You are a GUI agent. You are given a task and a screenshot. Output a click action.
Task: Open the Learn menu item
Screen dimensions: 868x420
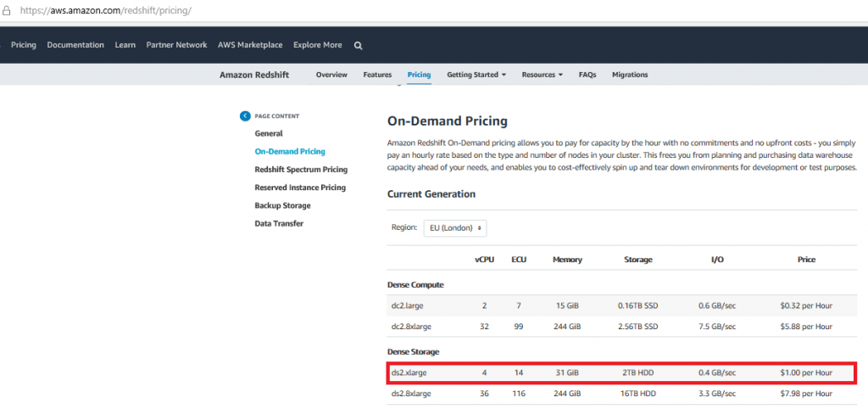(x=125, y=45)
